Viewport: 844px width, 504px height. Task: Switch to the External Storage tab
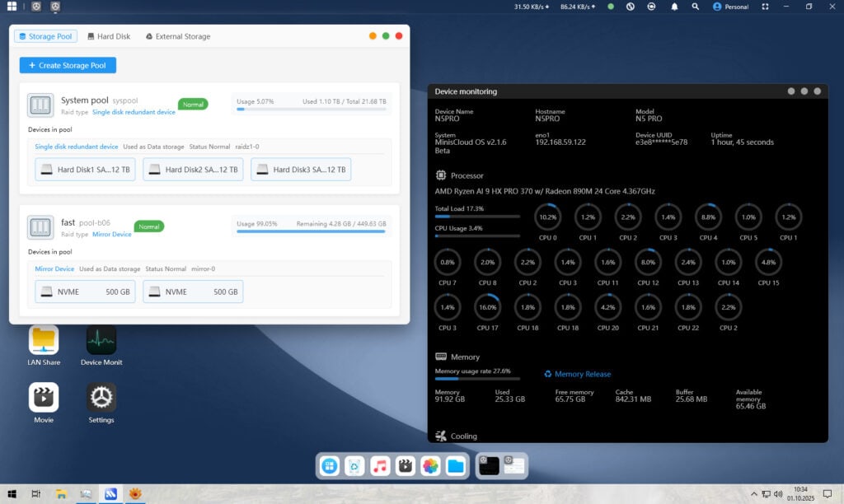click(x=177, y=36)
